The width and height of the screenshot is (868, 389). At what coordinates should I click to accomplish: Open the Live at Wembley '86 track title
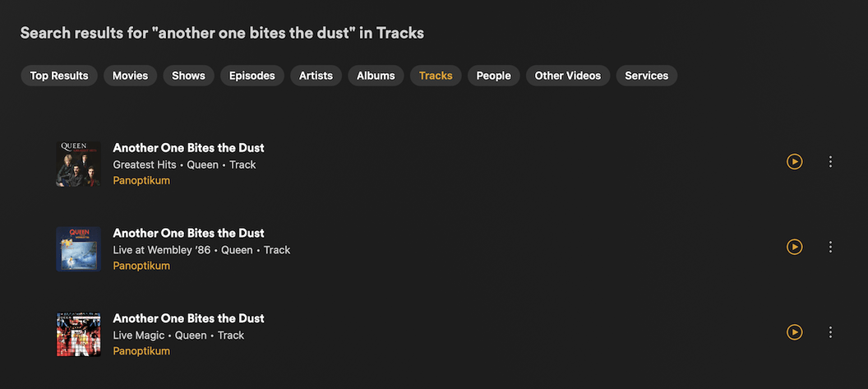188,233
